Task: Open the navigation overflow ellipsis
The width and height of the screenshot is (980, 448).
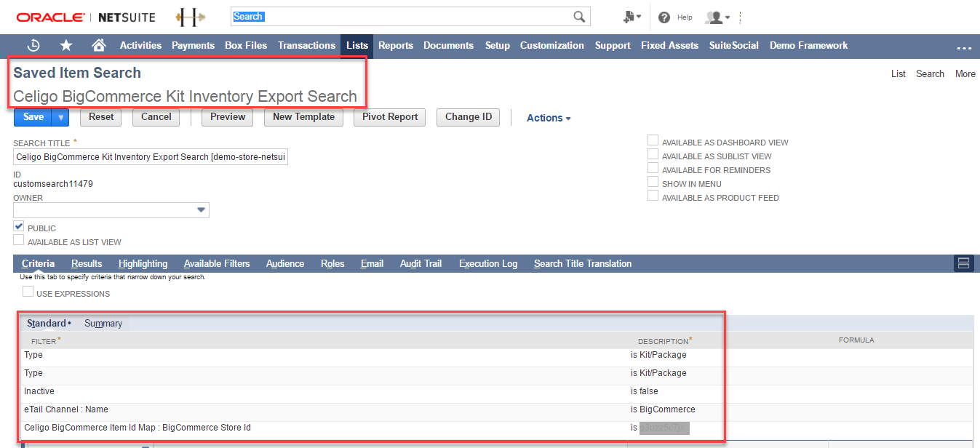Action: (x=964, y=48)
